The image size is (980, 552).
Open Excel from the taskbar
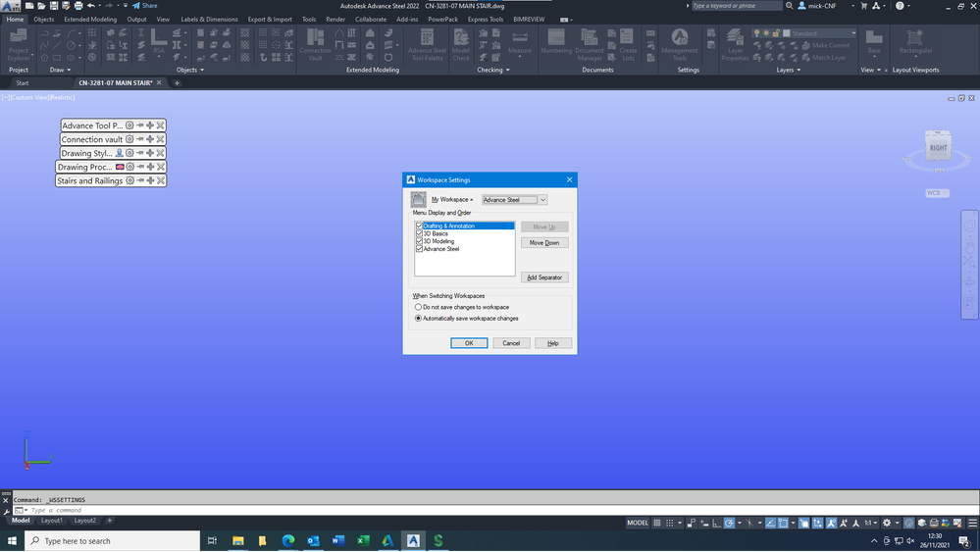tap(363, 541)
